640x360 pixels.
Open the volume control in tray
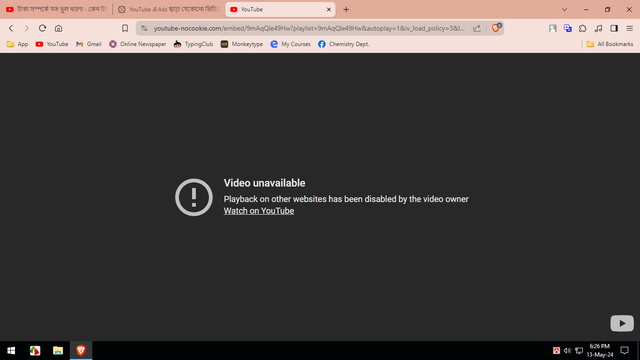click(567, 351)
